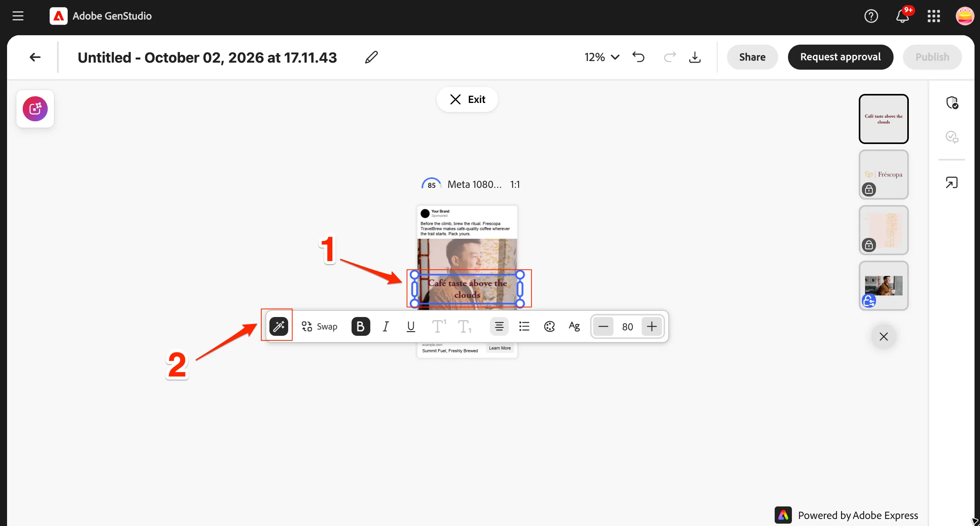Screen dimensions: 980x526
Task: Open the 12% zoom dropdown
Action: click(x=602, y=57)
